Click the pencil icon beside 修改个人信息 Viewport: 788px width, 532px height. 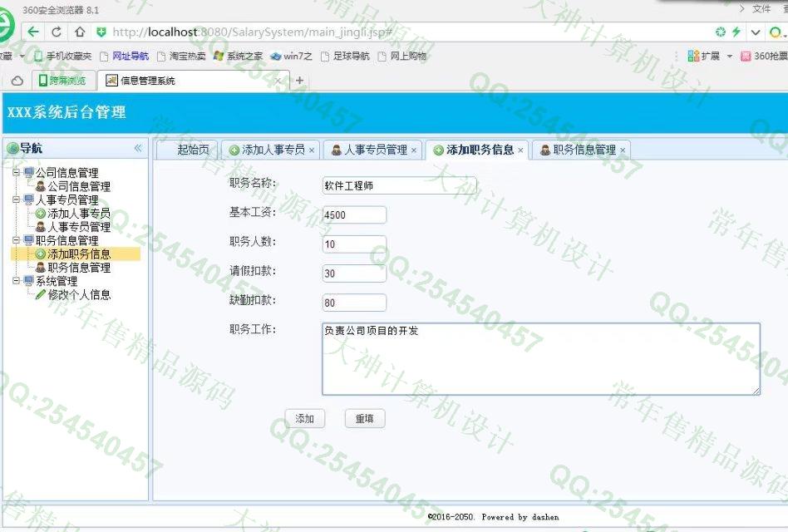pos(40,294)
